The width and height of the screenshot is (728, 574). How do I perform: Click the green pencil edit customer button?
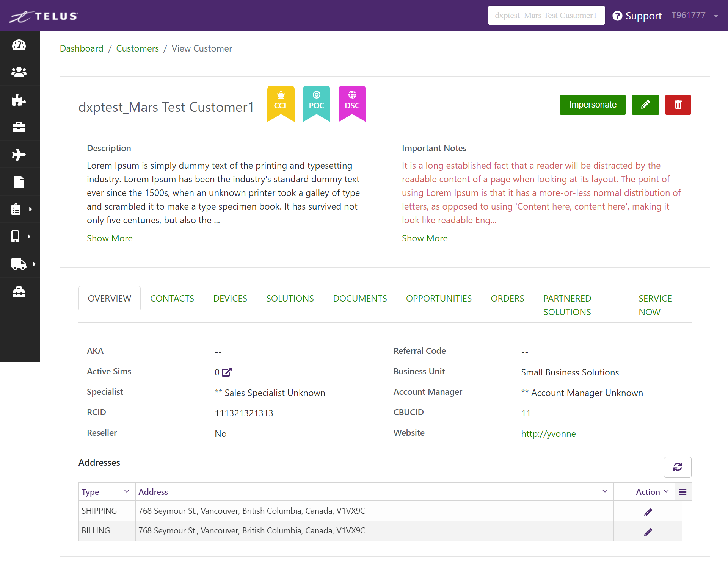[645, 105]
